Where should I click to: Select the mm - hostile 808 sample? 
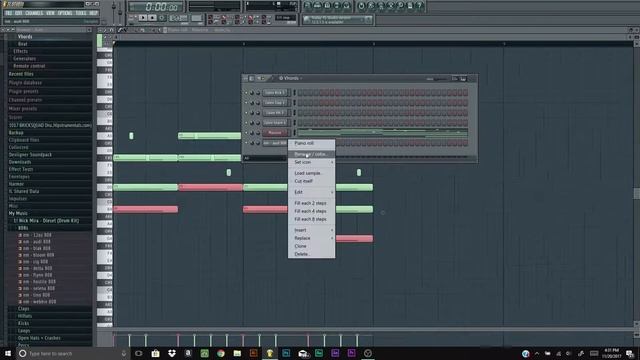(39, 282)
